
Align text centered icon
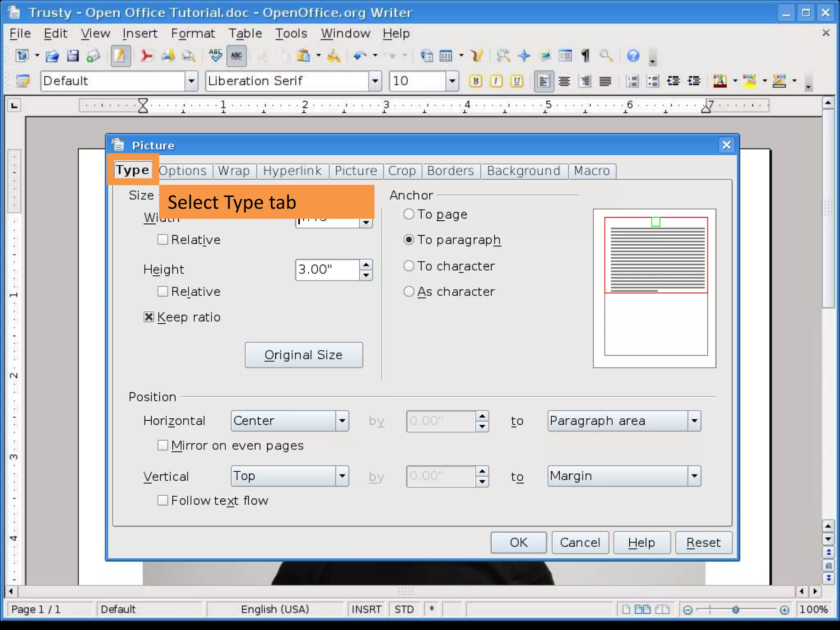point(564,81)
